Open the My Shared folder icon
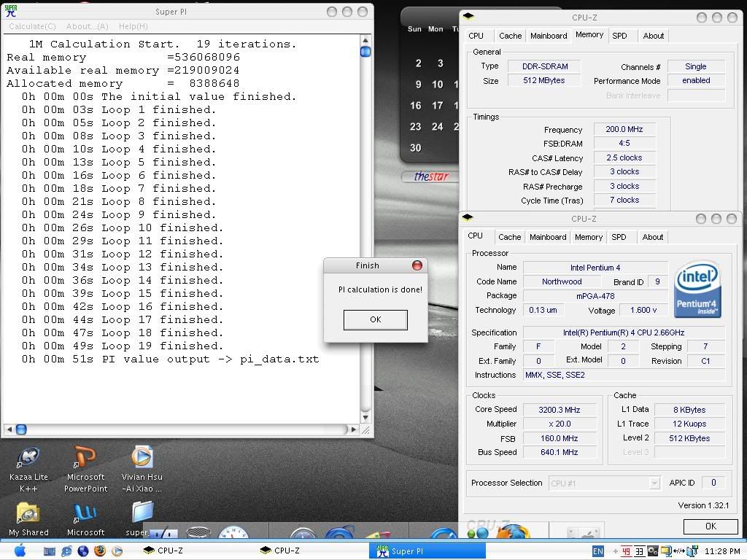Image resolution: width=747 pixels, height=560 pixels. (28, 513)
